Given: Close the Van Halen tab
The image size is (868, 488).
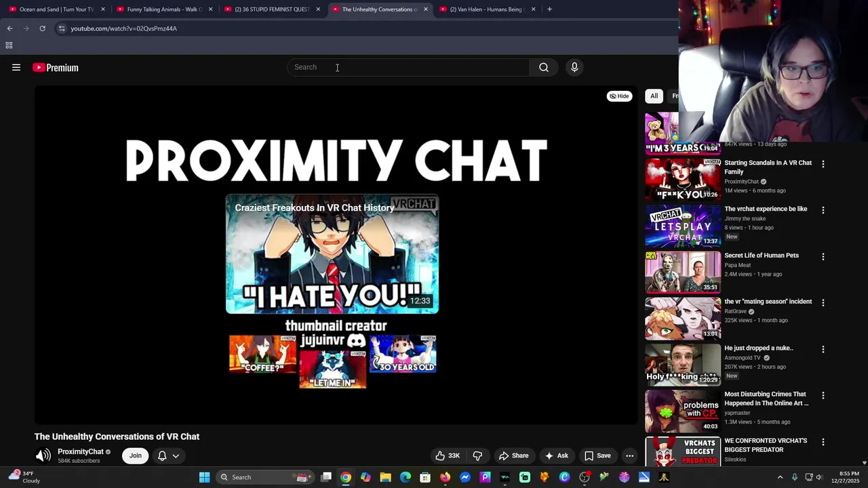Looking at the screenshot, I should pyautogui.click(x=533, y=9).
